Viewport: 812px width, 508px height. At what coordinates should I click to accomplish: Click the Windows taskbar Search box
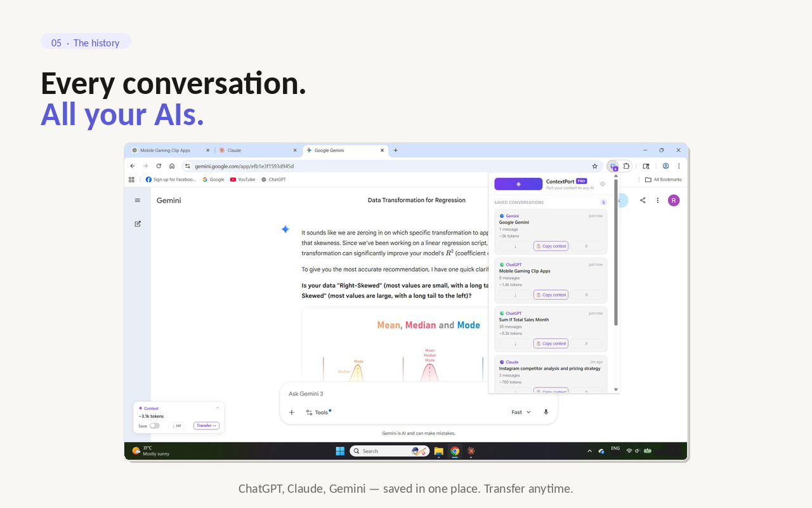pos(390,451)
